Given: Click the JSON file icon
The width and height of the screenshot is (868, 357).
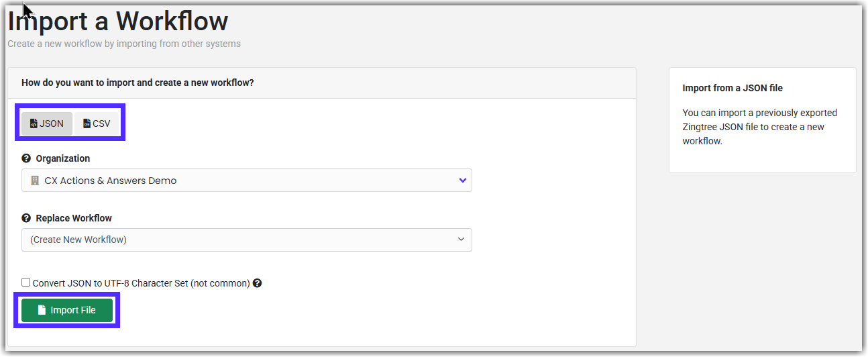Looking at the screenshot, I should coord(34,123).
